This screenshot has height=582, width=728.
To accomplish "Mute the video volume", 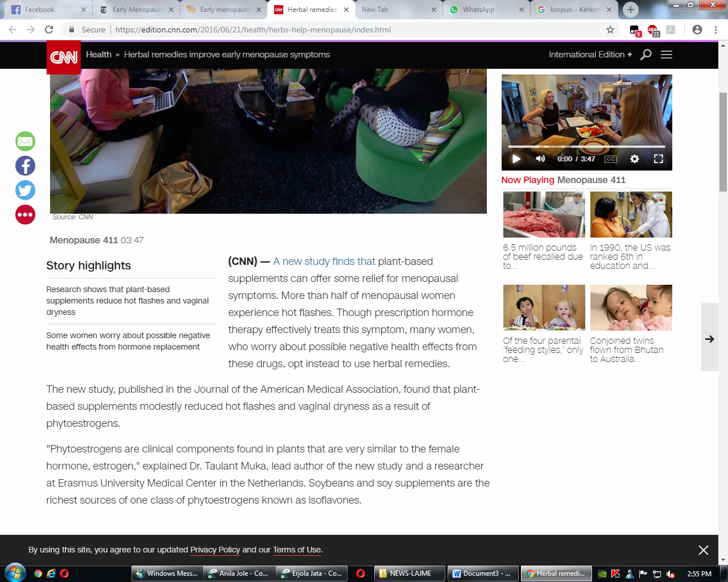I will click(540, 159).
